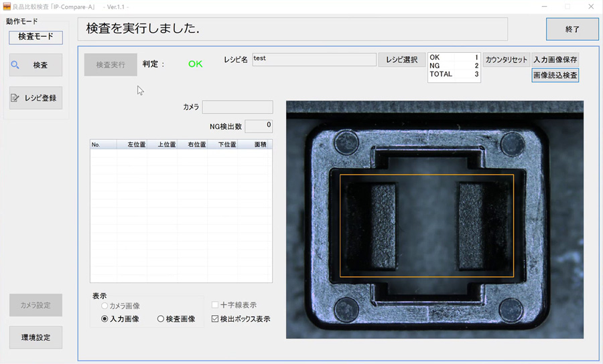Click the OK/NG/TOTAL counter box
The height and width of the screenshot is (364, 603).
(454, 67)
